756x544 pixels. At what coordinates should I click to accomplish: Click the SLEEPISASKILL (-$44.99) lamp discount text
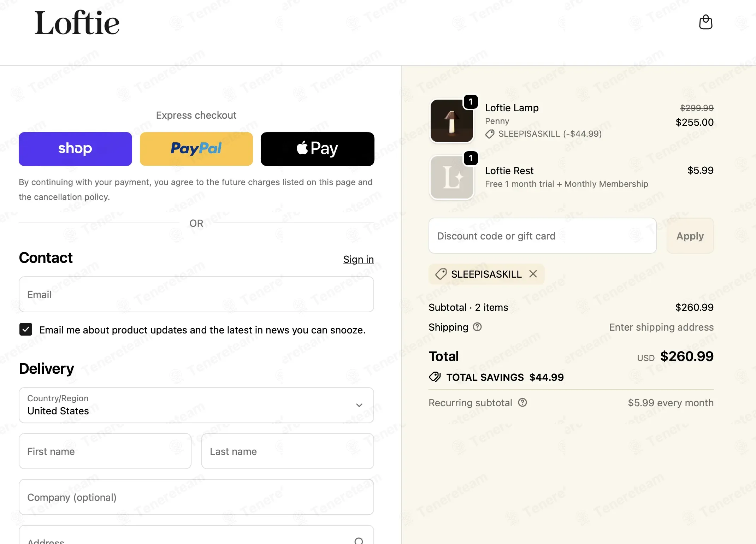coord(550,134)
